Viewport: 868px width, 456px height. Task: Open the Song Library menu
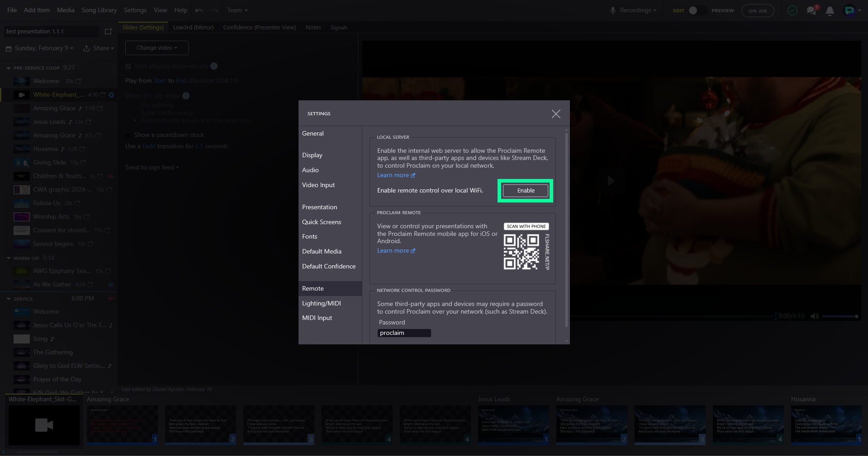coord(99,9)
